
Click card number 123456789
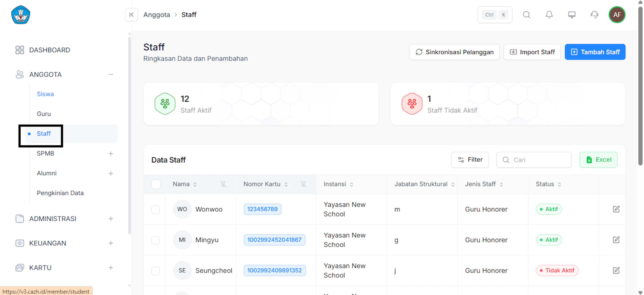pos(262,209)
